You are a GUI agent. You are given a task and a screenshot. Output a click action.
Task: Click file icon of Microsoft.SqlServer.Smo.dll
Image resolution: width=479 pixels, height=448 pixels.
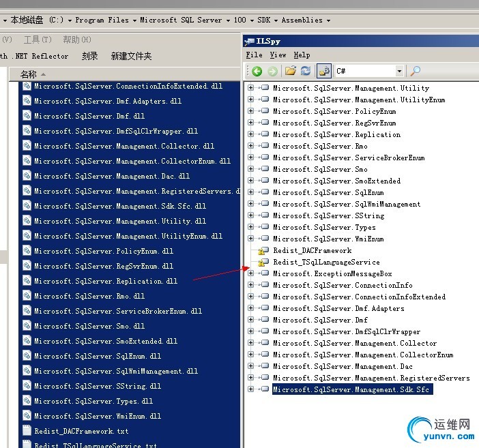click(27, 326)
